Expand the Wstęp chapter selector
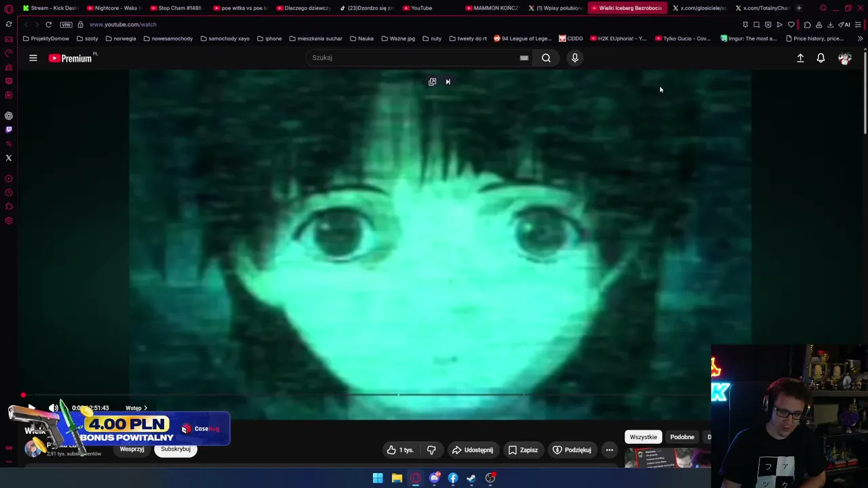The image size is (868, 488). click(x=136, y=408)
